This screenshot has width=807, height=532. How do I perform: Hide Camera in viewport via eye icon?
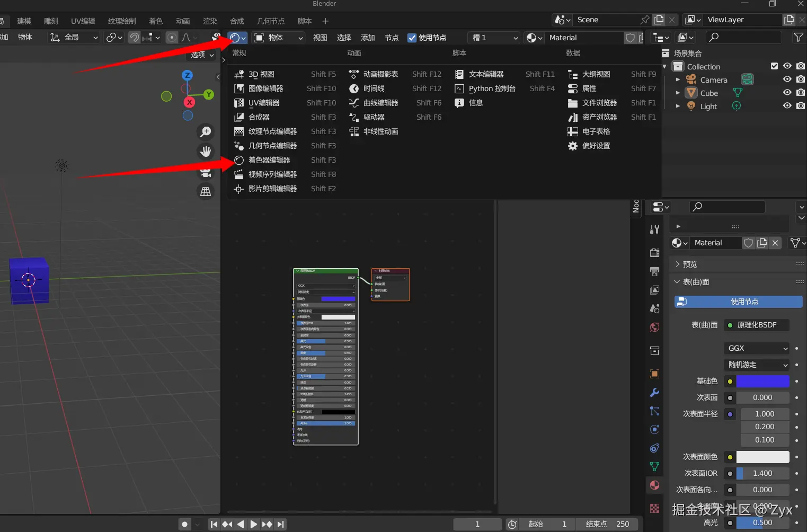pos(787,79)
